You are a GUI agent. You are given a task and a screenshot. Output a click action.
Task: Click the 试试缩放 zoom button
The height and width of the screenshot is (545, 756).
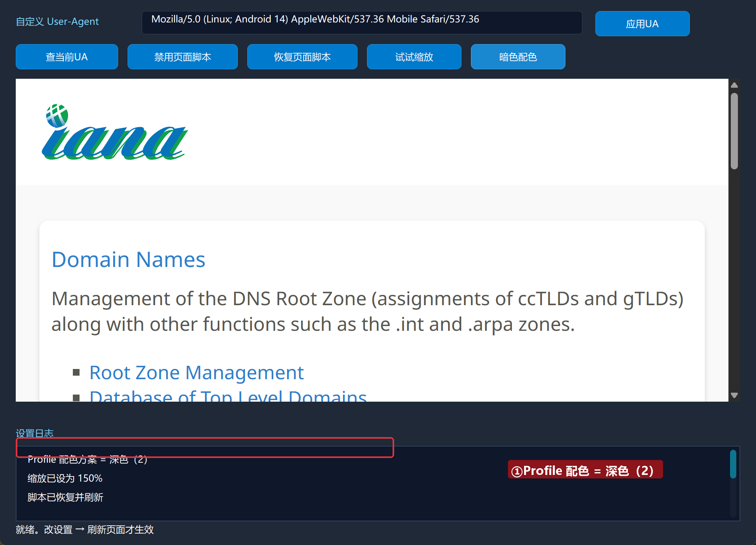pyautogui.click(x=414, y=57)
